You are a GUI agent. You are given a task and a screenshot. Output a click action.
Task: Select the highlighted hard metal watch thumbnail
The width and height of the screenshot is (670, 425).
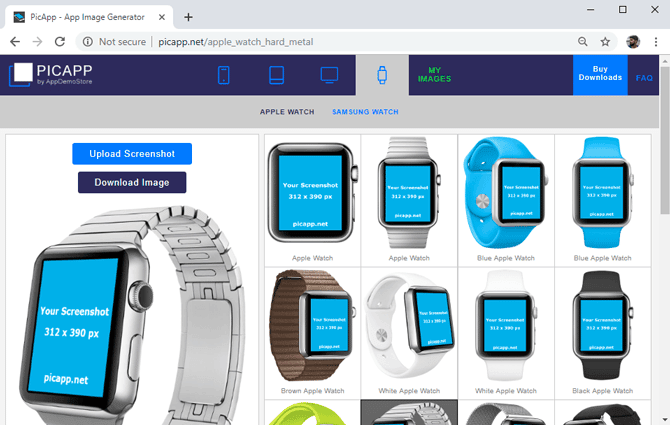click(x=409, y=413)
